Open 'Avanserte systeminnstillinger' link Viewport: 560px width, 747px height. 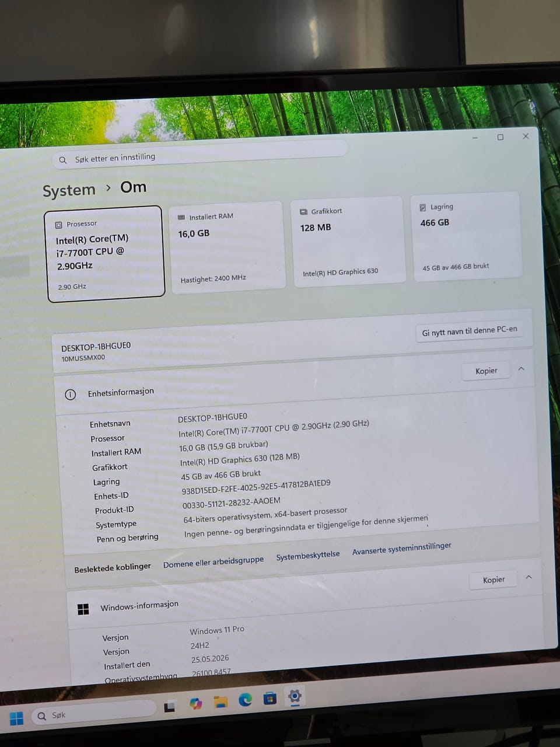[x=402, y=548]
